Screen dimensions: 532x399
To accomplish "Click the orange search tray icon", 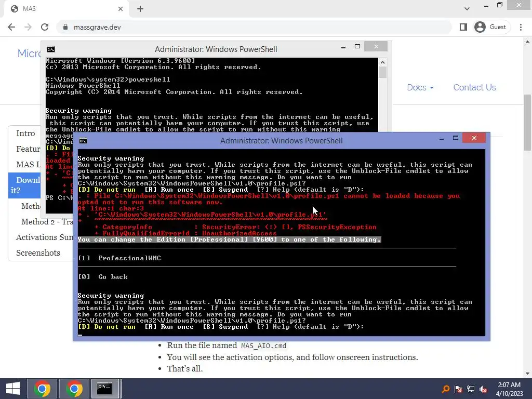I will (x=445, y=389).
